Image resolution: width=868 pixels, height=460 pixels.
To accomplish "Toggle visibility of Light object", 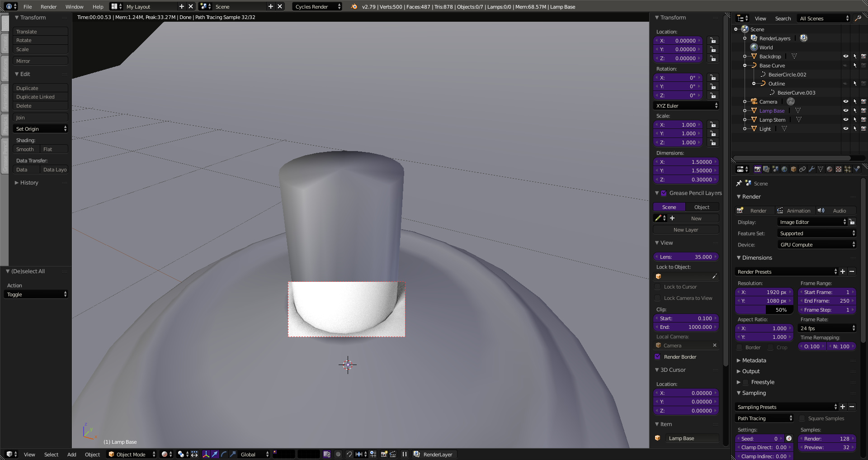I will pos(845,129).
